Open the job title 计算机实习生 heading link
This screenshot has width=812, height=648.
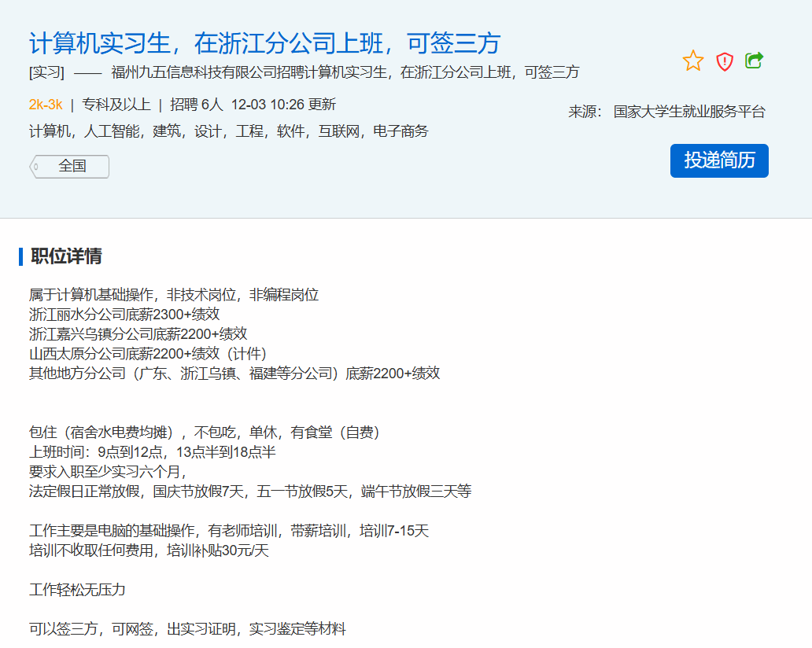click(264, 42)
